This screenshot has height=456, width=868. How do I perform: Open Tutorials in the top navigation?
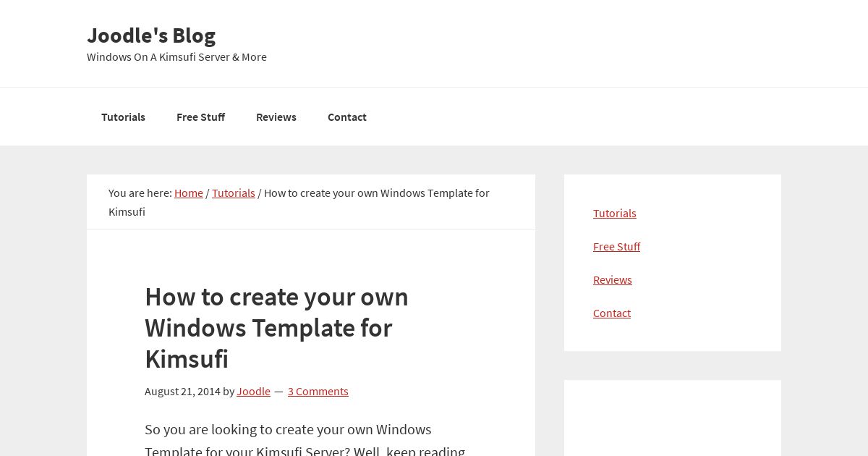click(123, 117)
